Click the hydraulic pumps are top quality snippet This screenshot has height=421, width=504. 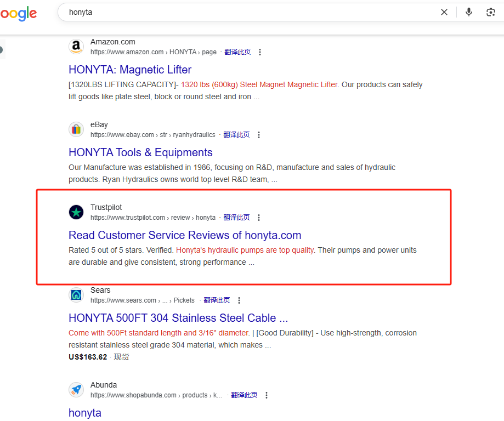pyautogui.click(x=245, y=251)
